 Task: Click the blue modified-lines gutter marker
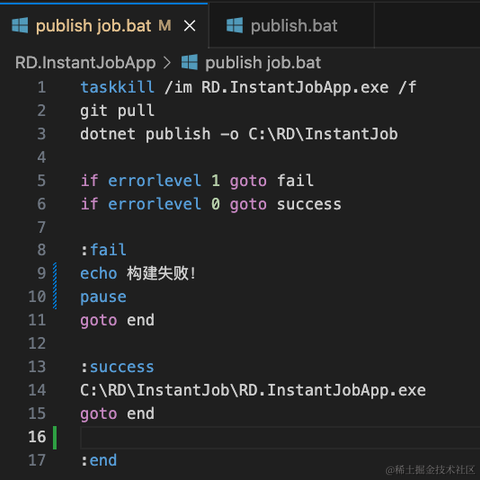pyautogui.click(x=55, y=286)
